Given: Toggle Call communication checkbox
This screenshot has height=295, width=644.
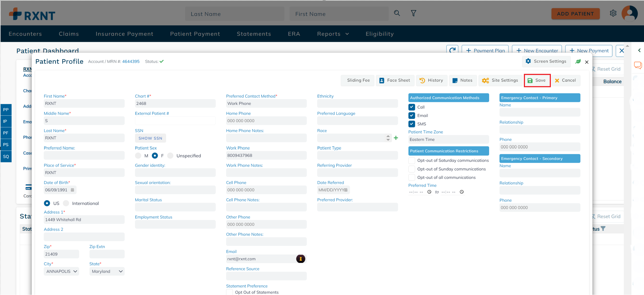Looking at the screenshot, I should pos(411,107).
